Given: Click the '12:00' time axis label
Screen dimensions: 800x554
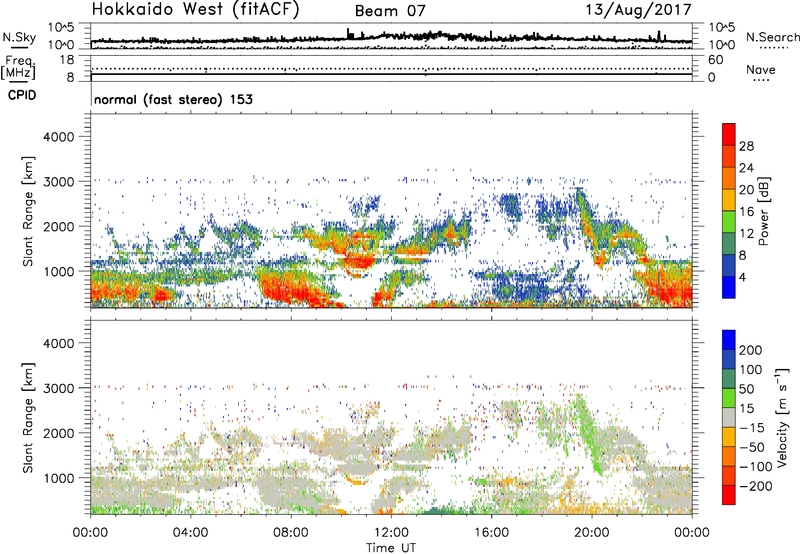Looking at the screenshot, I should coord(391,533).
